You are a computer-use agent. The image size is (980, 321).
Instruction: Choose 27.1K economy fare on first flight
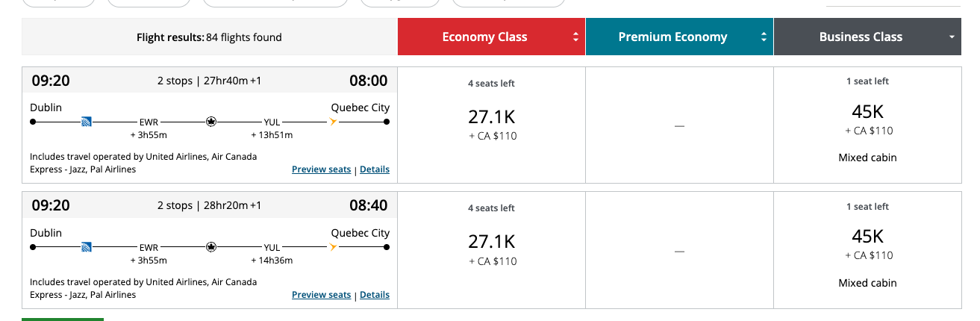(x=491, y=125)
